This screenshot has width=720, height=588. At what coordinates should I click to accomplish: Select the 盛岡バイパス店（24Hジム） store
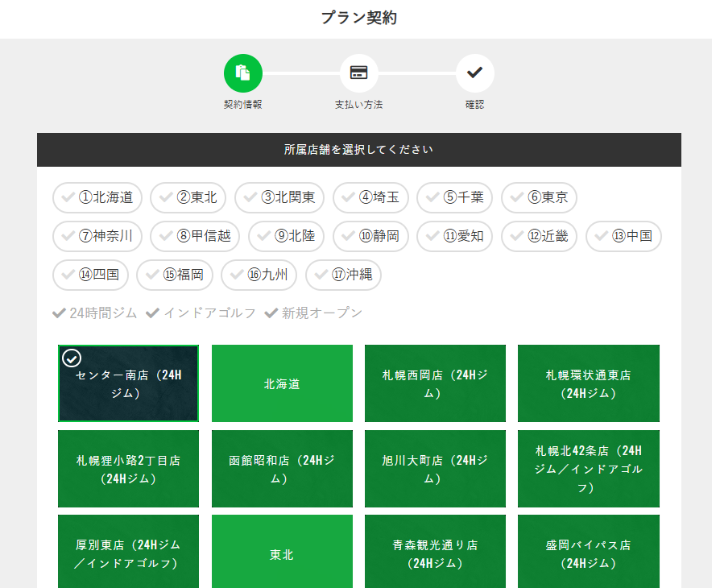click(589, 552)
